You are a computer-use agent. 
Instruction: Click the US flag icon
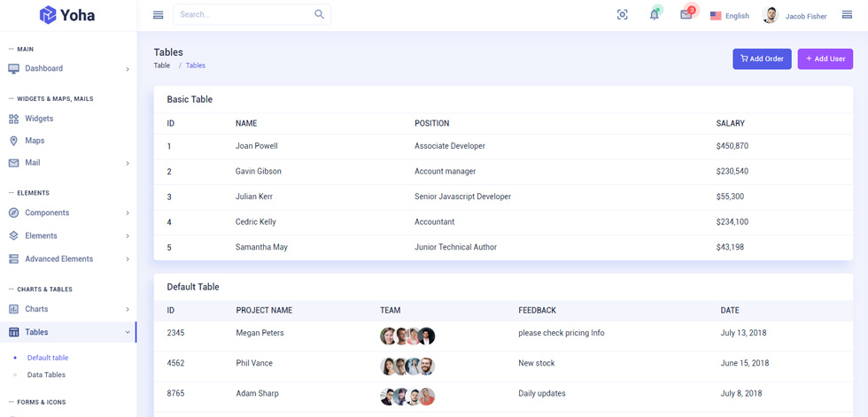[716, 16]
